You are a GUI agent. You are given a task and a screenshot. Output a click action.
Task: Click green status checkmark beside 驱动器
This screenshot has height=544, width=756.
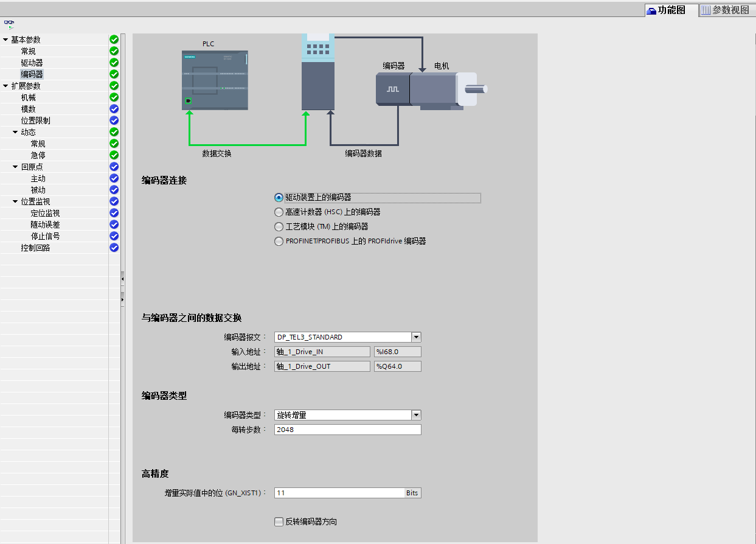pyautogui.click(x=114, y=63)
